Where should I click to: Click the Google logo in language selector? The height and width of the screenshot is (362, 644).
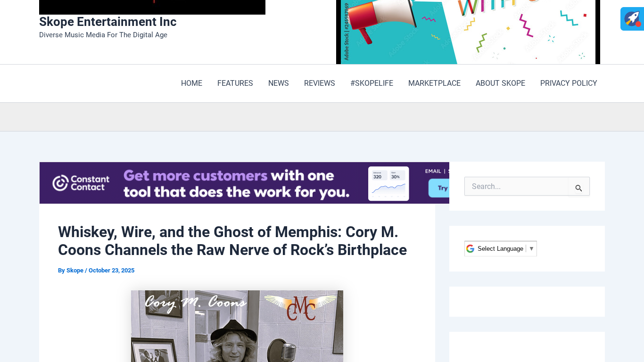click(470, 248)
